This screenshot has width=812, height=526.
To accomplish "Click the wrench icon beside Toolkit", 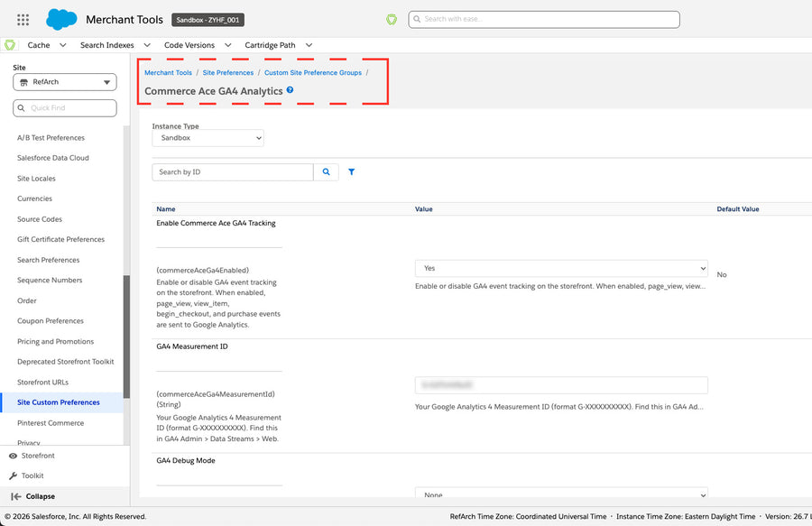I will coord(13,475).
